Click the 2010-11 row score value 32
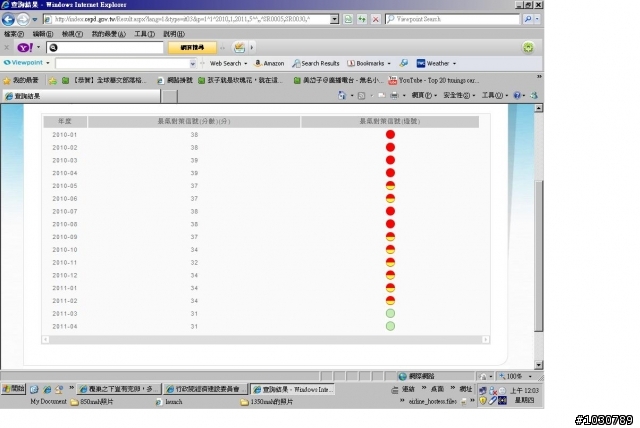The image size is (640, 428). [194, 262]
